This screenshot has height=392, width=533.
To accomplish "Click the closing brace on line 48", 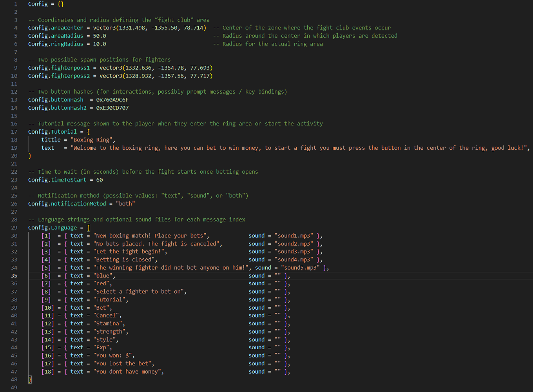I will pyautogui.click(x=30, y=379).
